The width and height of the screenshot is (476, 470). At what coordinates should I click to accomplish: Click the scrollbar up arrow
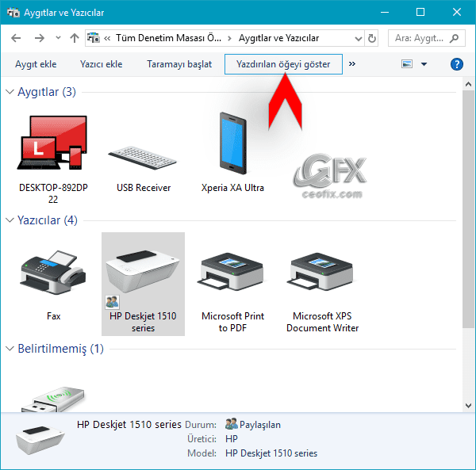(x=468, y=84)
